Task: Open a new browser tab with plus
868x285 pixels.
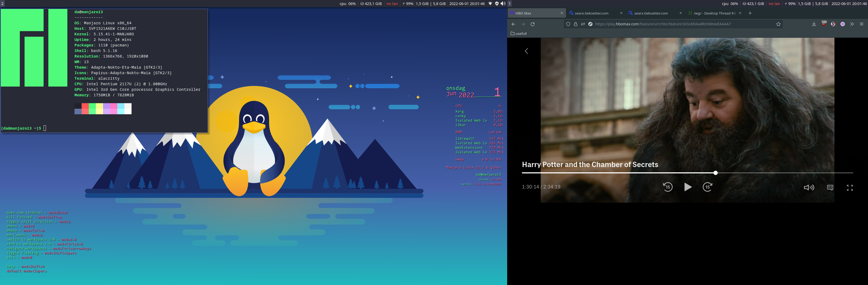Action: pos(750,13)
